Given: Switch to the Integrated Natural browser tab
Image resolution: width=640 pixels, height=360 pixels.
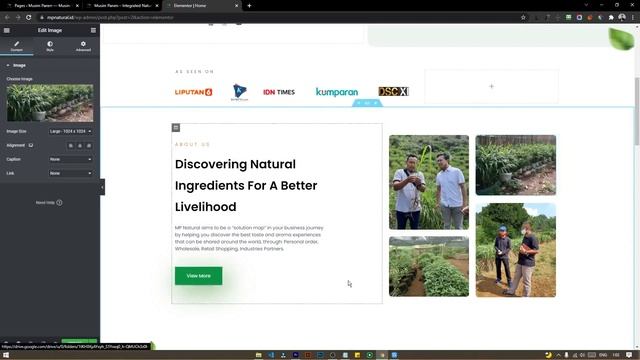Looking at the screenshot, I should 121,6.
